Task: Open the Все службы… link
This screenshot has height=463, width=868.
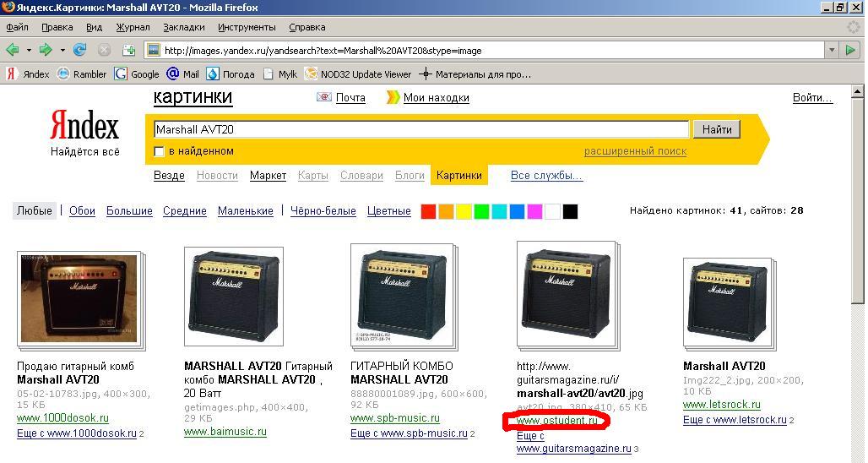Action: pos(546,176)
